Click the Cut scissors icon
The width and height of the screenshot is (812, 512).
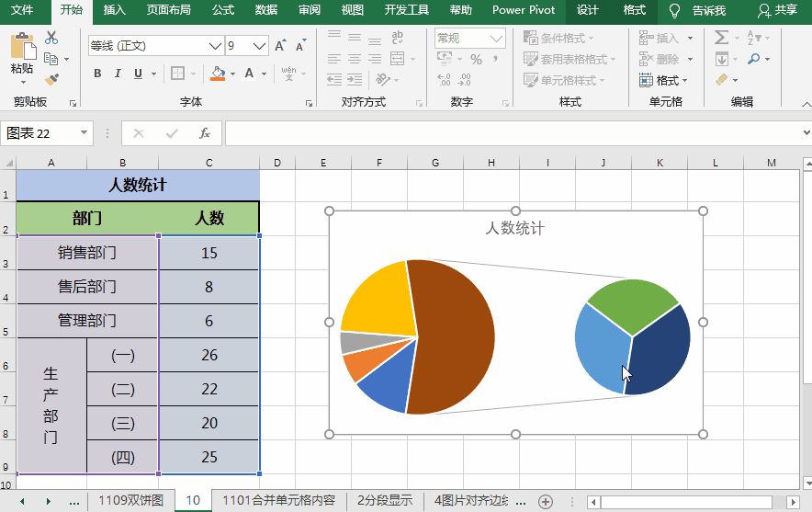click(51, 38)
